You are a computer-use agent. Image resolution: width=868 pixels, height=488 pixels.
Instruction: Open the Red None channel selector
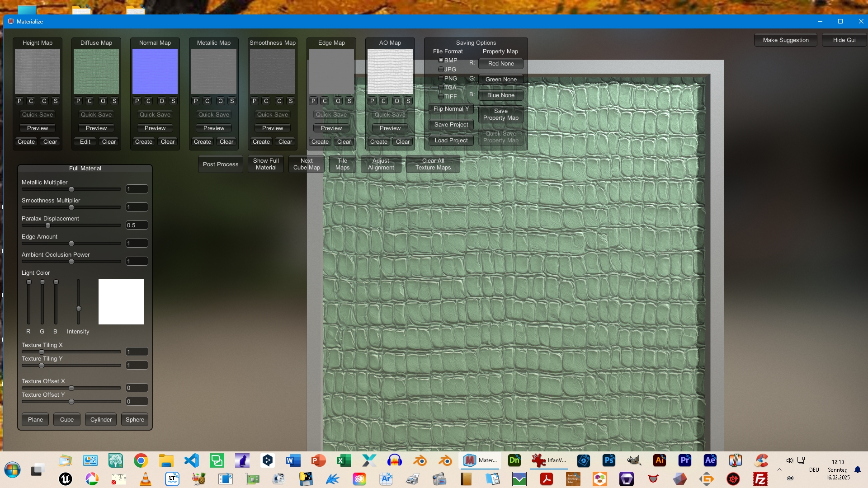coord(500,64)
